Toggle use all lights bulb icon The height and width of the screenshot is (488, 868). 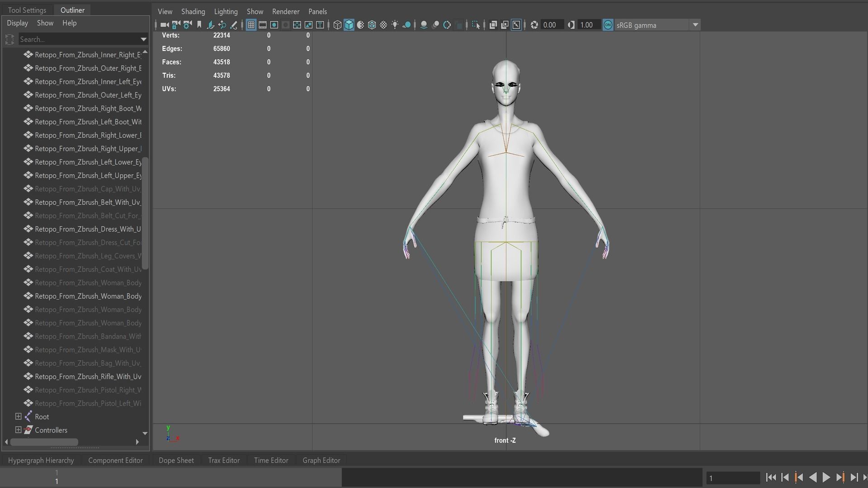[395, 25]
